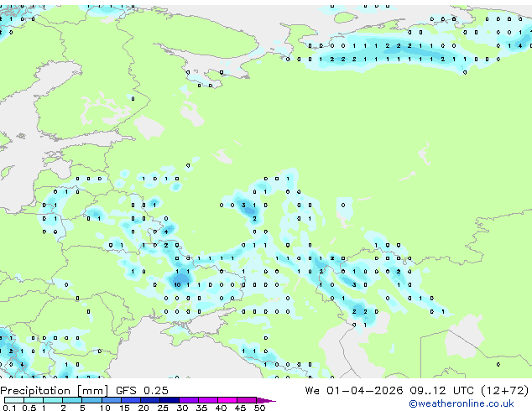Click the legend label '0.5'
The height and width of the screenshot is (411, 532).
pyautogui.click(x=29, y=408)
